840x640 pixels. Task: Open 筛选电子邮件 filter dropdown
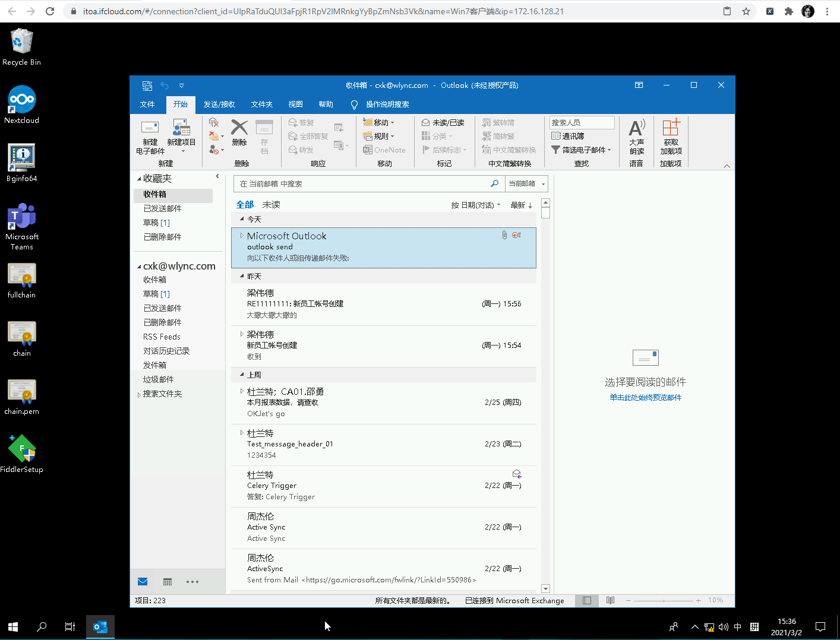pyautogui.click(x=581, y=150)
